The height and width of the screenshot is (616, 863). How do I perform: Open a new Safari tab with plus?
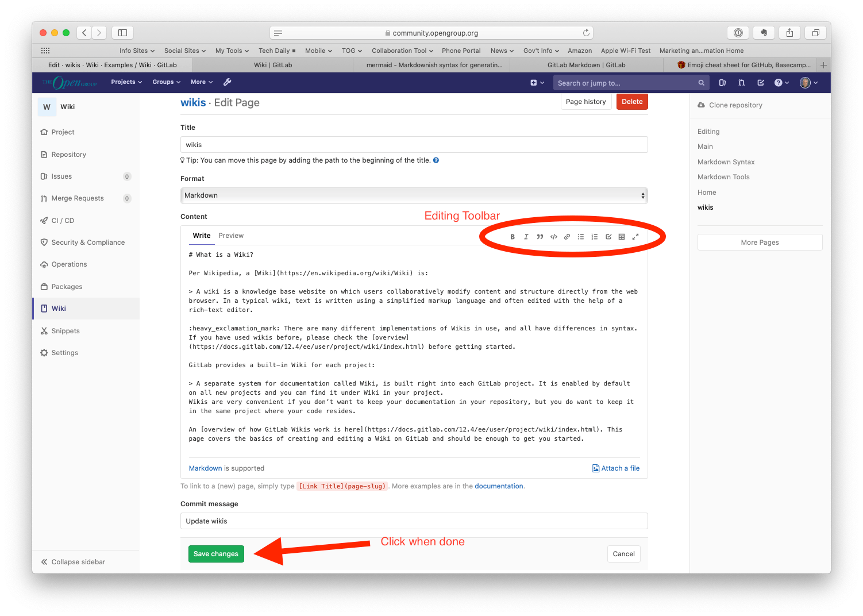823,65
